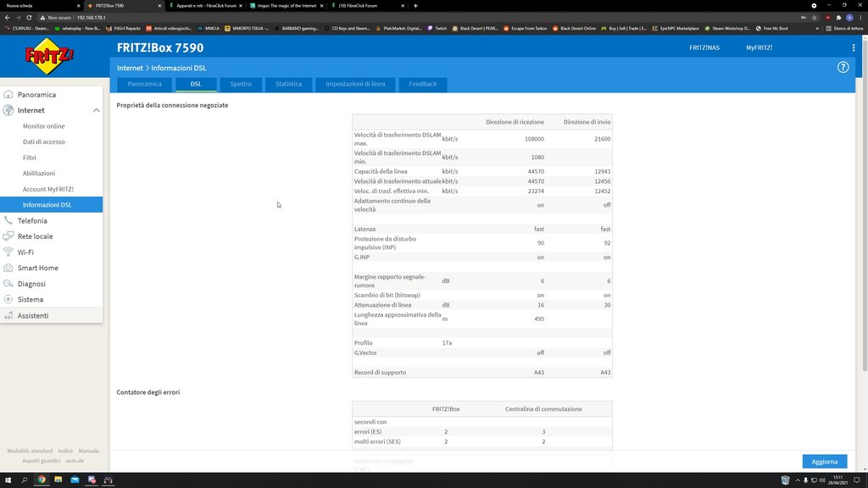Click the 108000 DSLAM max value

pyautogui.click(x=534, y=139)
